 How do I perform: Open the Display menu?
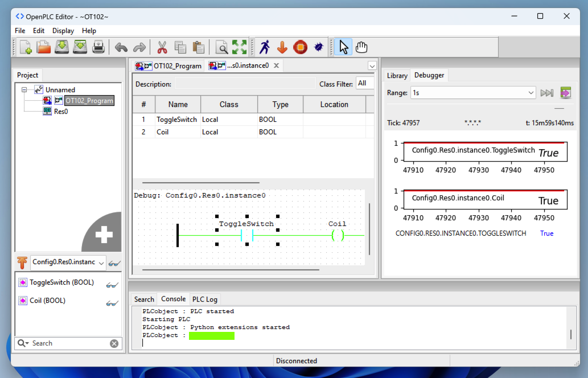[63, 31]
